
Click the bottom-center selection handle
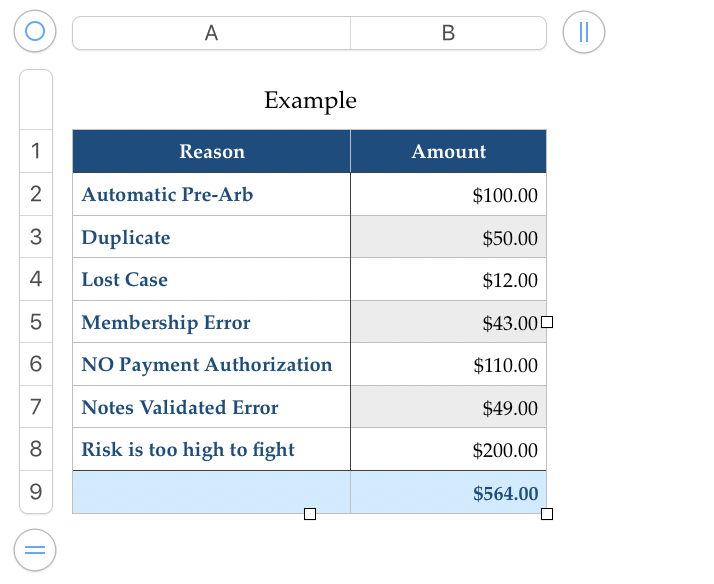[310, 514]
